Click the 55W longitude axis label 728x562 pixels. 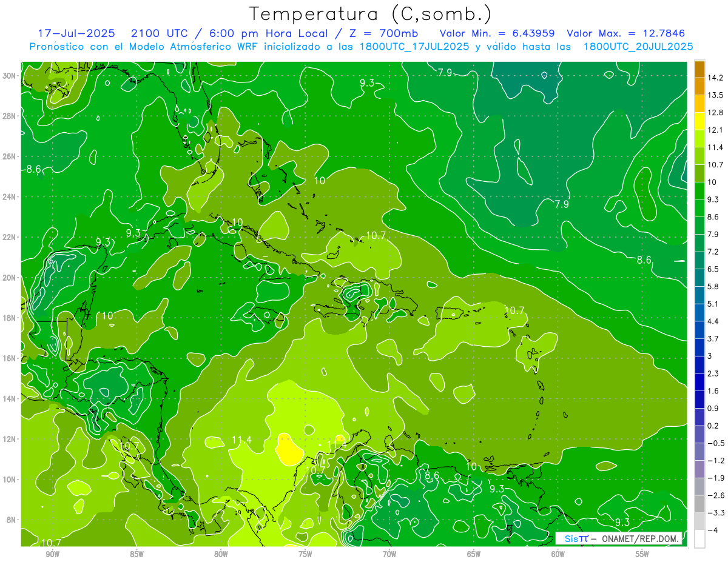[642, 554]
